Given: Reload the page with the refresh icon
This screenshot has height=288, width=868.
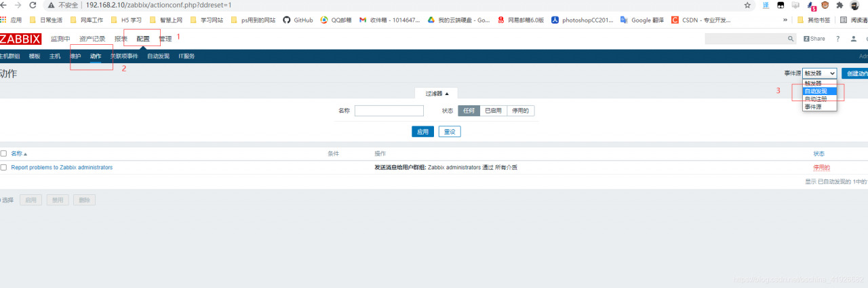Looking at the screenshot, I should (32, 5).
